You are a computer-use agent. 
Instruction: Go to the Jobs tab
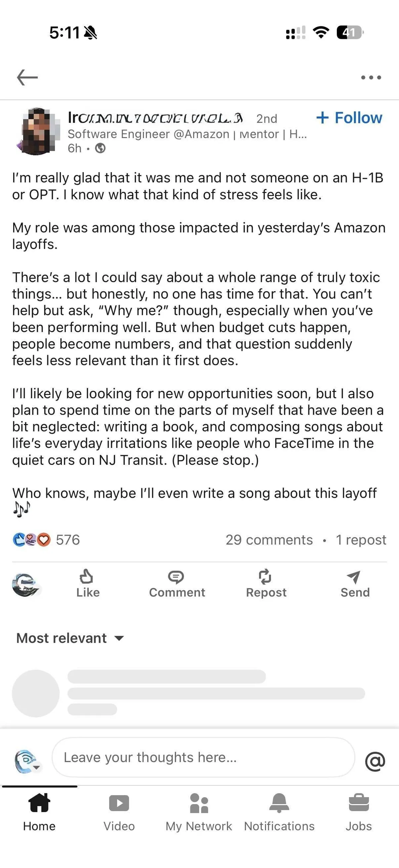[x=358, y=812]
